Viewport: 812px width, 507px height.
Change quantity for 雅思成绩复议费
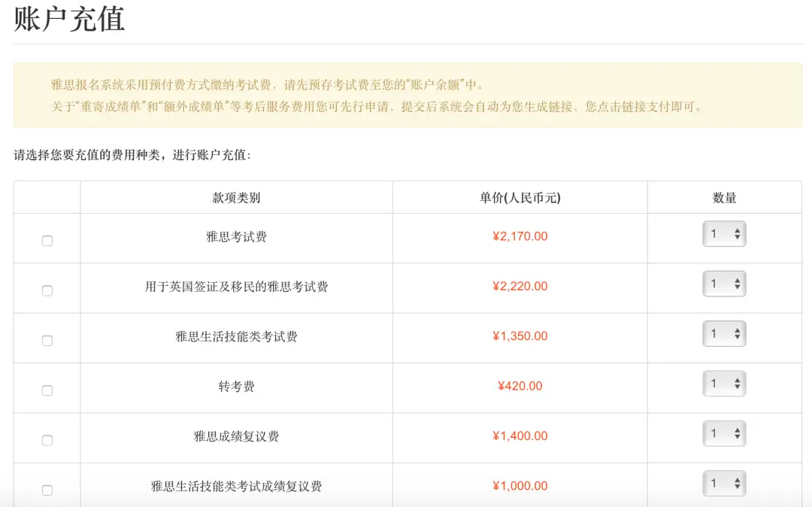point(724,433)
